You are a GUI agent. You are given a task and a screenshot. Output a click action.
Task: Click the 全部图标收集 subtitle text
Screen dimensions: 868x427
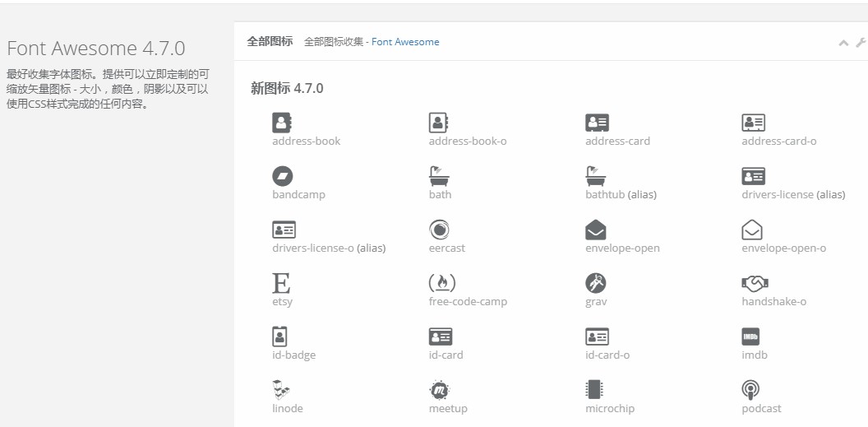point(333,42)
